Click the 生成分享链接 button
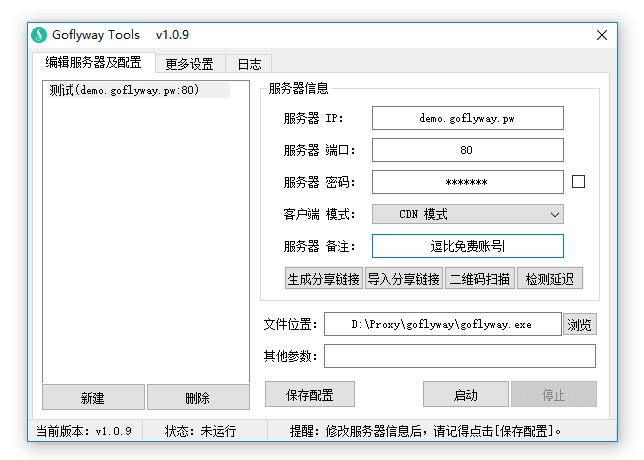Image resolution: width=644 pixels, height=460 pixels. pyautogui.click(x=323, y=279)
